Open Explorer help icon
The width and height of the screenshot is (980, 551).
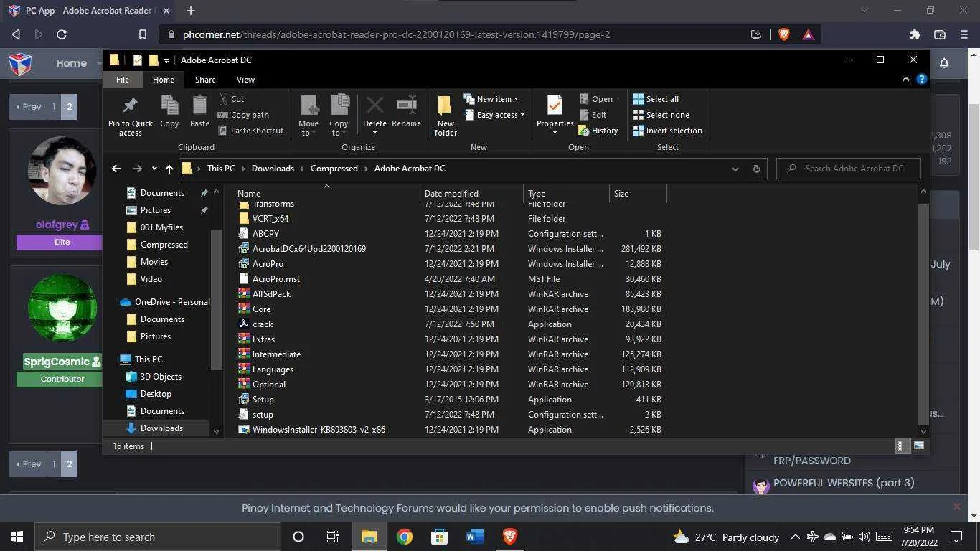pos(922,80)
